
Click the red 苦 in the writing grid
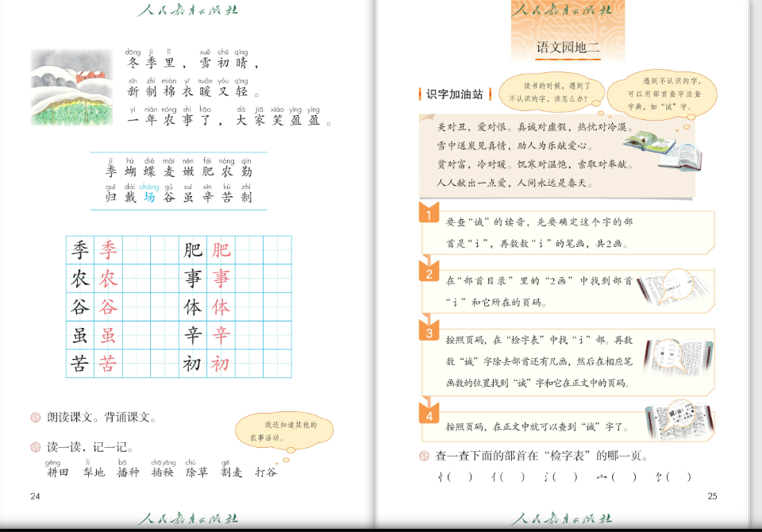(109, 363)
